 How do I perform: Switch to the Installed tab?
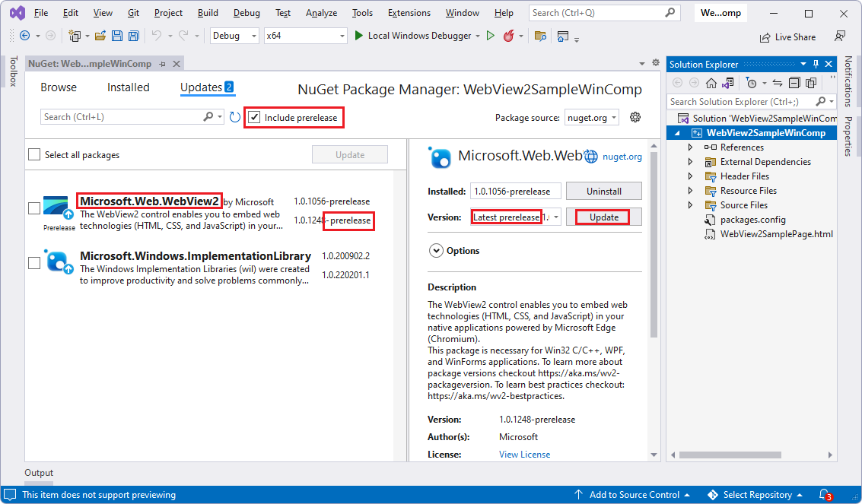(x=128, y=87)
